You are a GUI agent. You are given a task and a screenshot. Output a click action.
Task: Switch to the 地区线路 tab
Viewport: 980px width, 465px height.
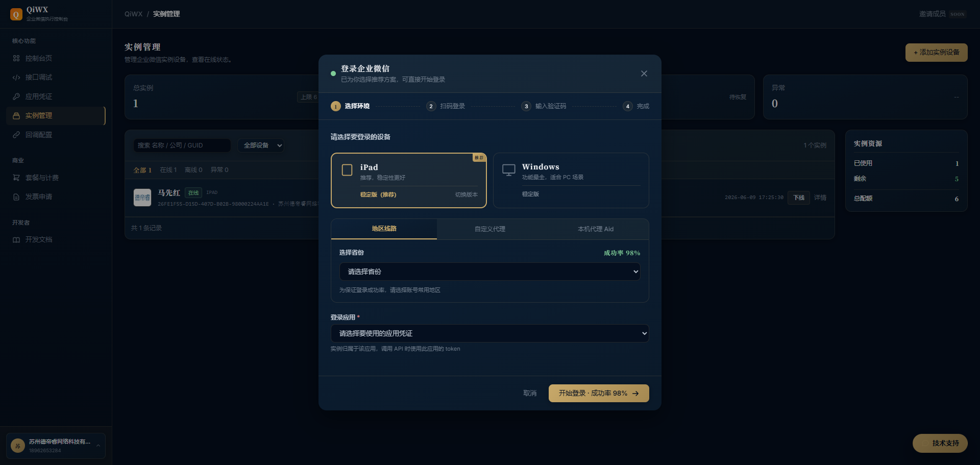click(x=384, y=229)
